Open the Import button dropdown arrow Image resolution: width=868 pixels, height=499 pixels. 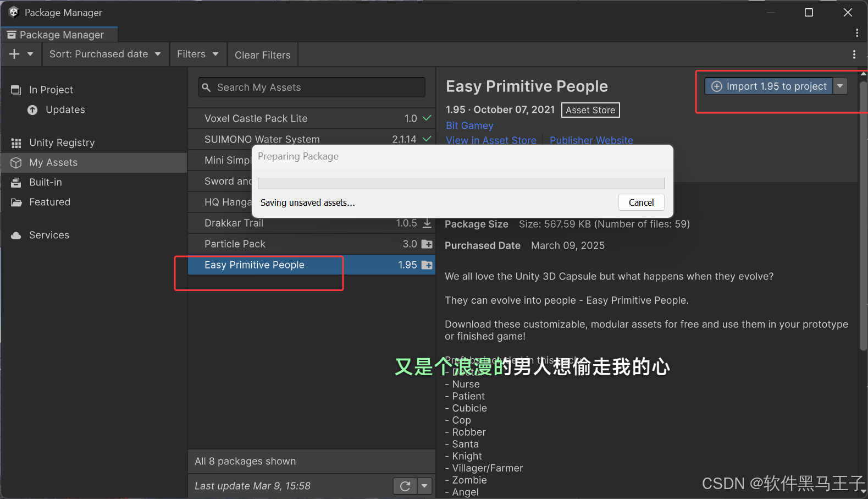click(840, 86)
